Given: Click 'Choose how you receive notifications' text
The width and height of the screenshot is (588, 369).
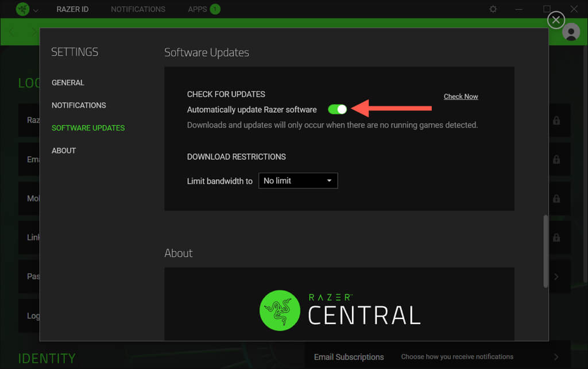Looking at the screenshot, I should tap(457, 356).
